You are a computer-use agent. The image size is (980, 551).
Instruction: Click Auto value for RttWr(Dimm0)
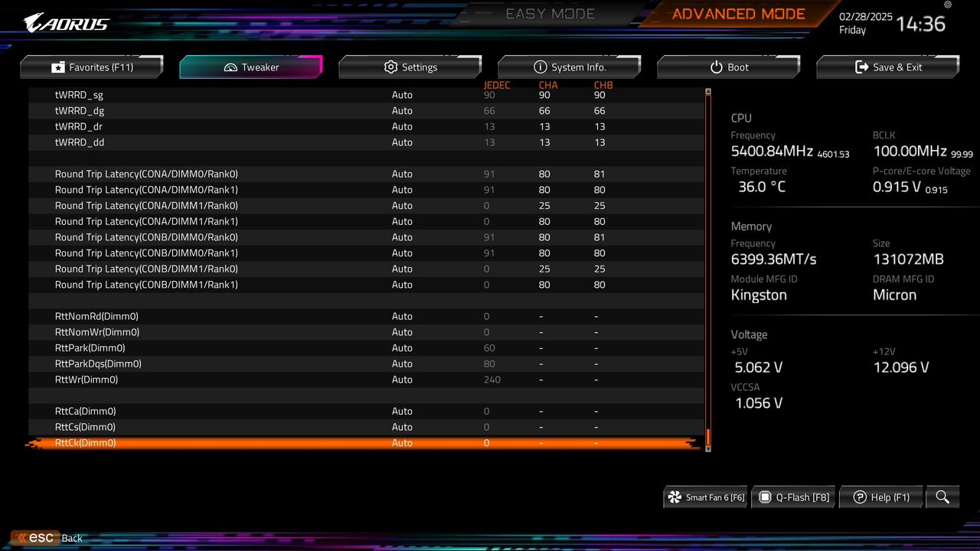402,380
